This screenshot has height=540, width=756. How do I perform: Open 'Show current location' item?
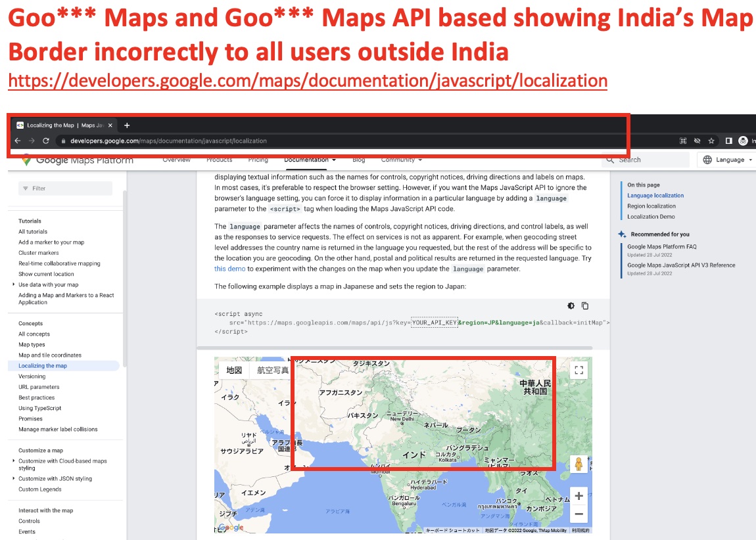46,274
